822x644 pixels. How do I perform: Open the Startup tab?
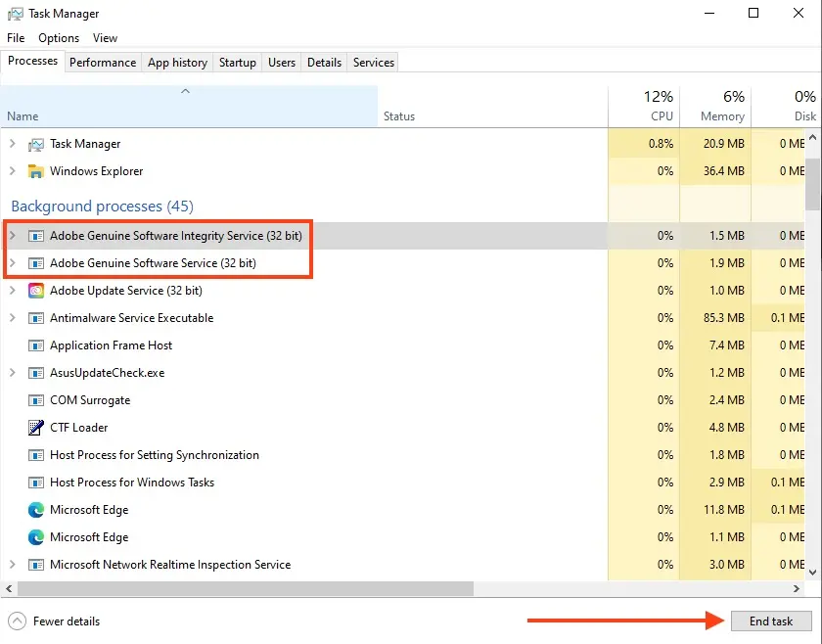(237, 63)
